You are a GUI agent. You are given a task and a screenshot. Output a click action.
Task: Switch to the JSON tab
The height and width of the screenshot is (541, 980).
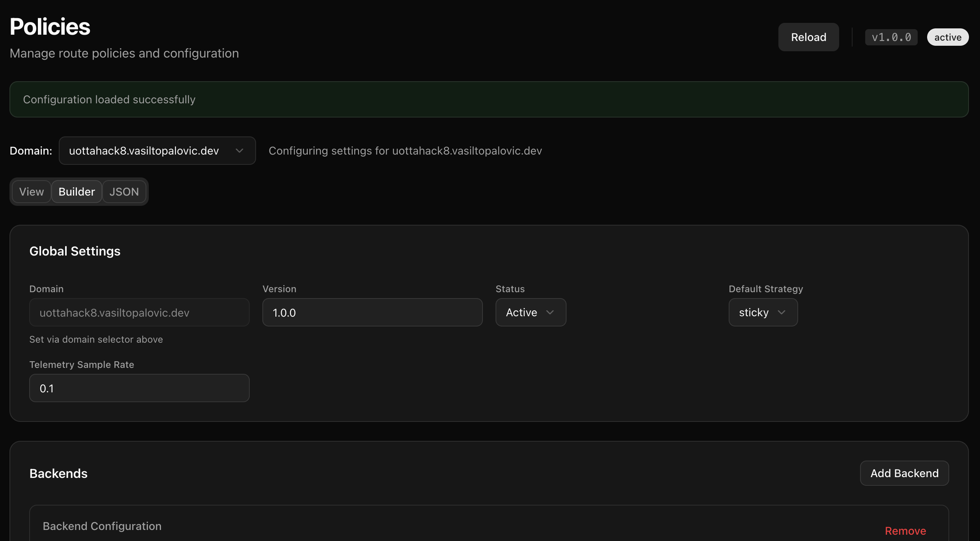point(124,192)
